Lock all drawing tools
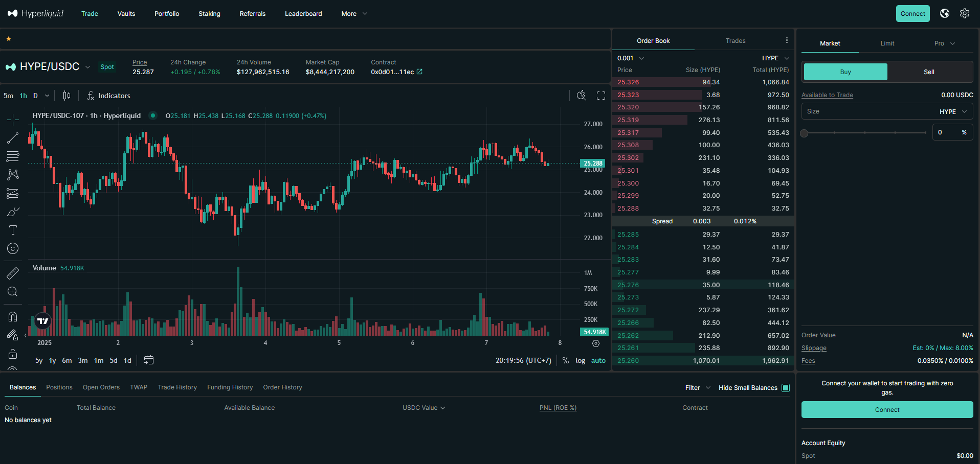This screenshot has height=464, width=980. click(13, 354)
